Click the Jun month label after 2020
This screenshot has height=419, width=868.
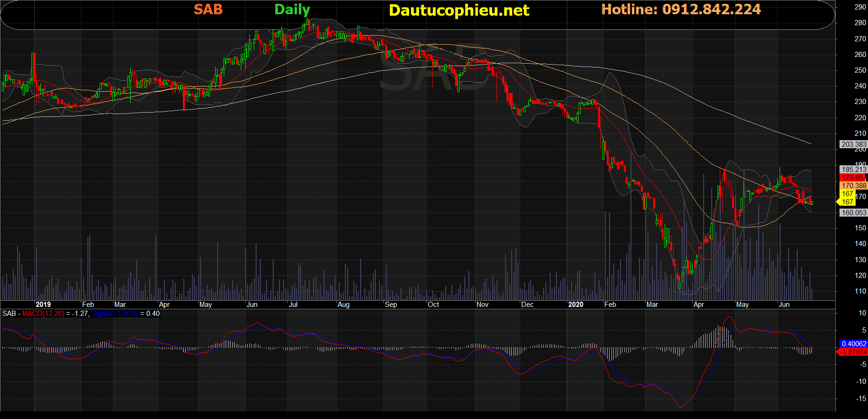(784, 305)
